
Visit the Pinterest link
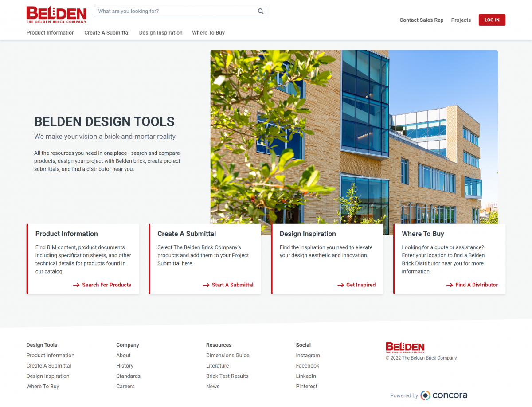coord(307,387)
